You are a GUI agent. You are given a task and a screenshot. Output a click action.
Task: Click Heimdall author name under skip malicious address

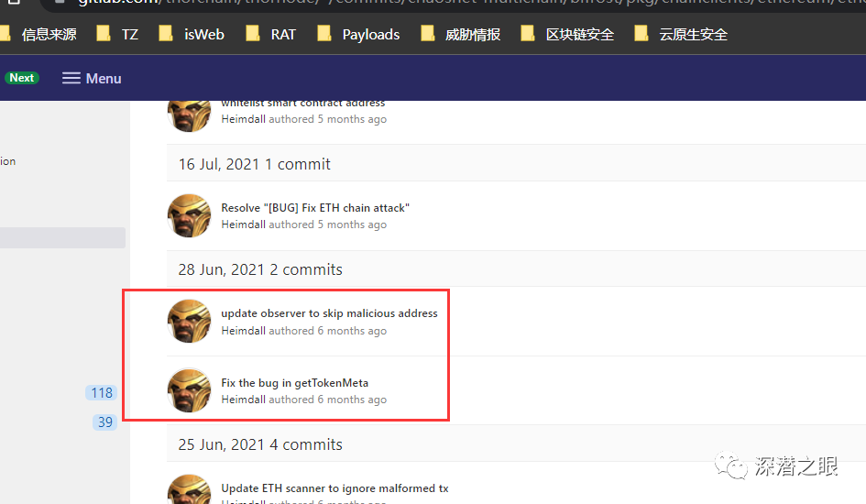click(243, 331)
